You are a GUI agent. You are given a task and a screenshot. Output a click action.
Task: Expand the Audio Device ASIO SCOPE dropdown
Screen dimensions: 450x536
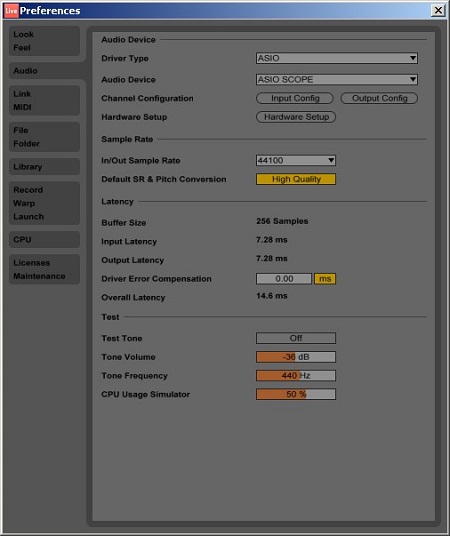(x=337, y=80)
